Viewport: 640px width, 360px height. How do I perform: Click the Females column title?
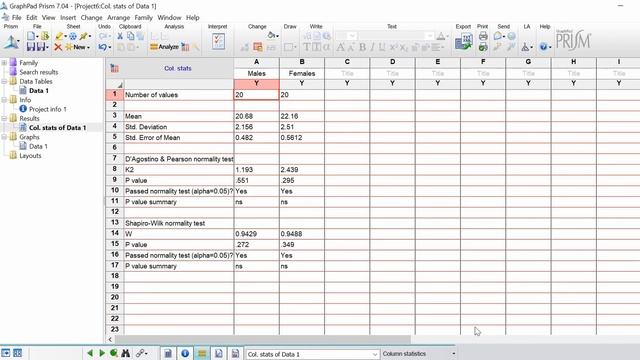(302, 73)
